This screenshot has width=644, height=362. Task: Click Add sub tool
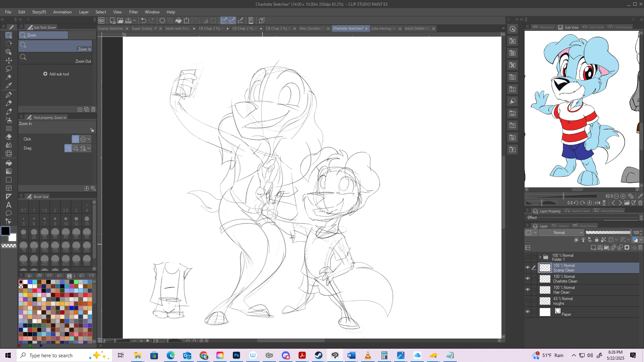[x=56, y=74]
